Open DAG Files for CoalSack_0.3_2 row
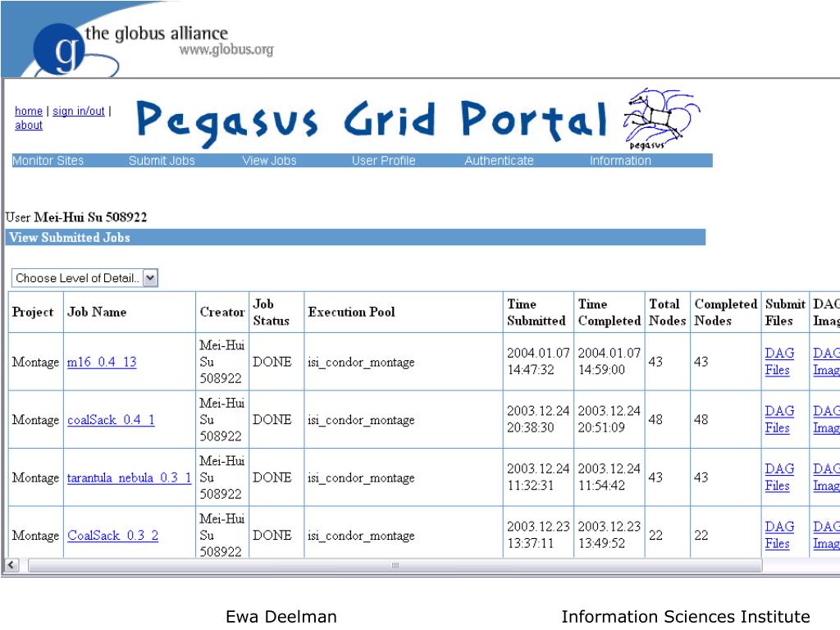This screenshot has height=630, width=840. (x=779, y=535)
